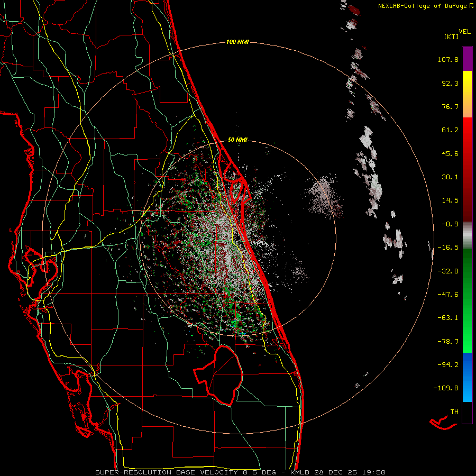
Task: Select the -63.1 scale value
Action: tap(448, 318)
